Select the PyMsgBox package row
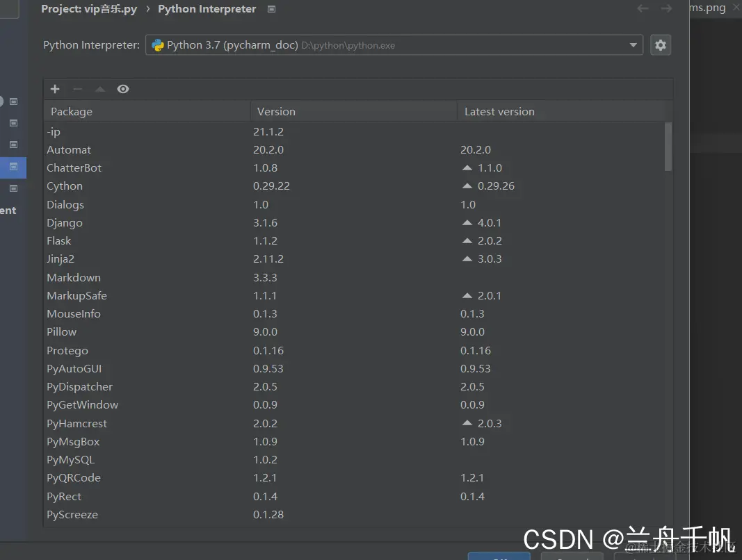This screenshot has height=560, width=742. [x=354, y=441]
